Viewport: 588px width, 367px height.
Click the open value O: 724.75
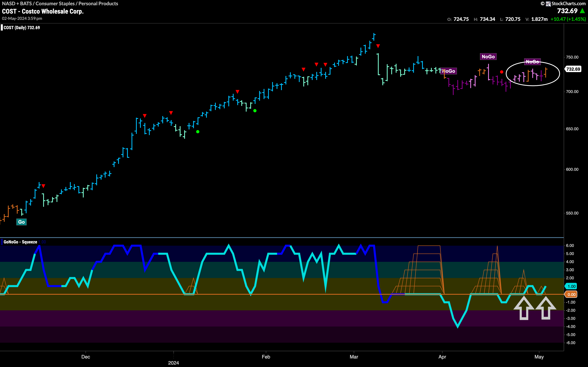[458, 19]
